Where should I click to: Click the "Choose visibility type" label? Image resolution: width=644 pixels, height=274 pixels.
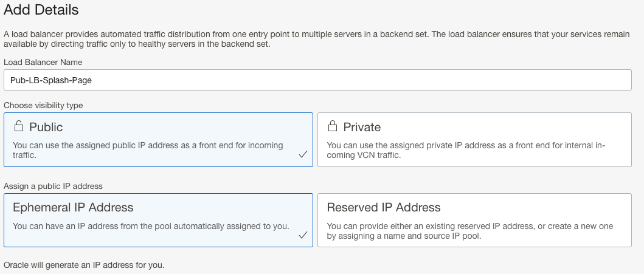tap(43, 105)
